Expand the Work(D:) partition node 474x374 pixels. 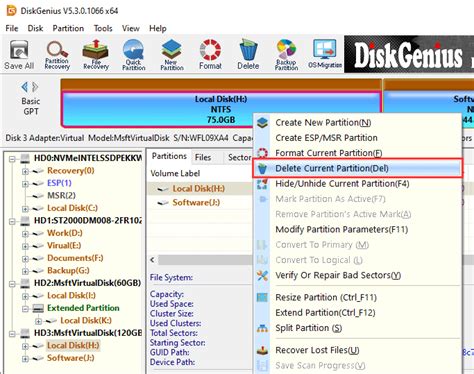tap(25, 234)
